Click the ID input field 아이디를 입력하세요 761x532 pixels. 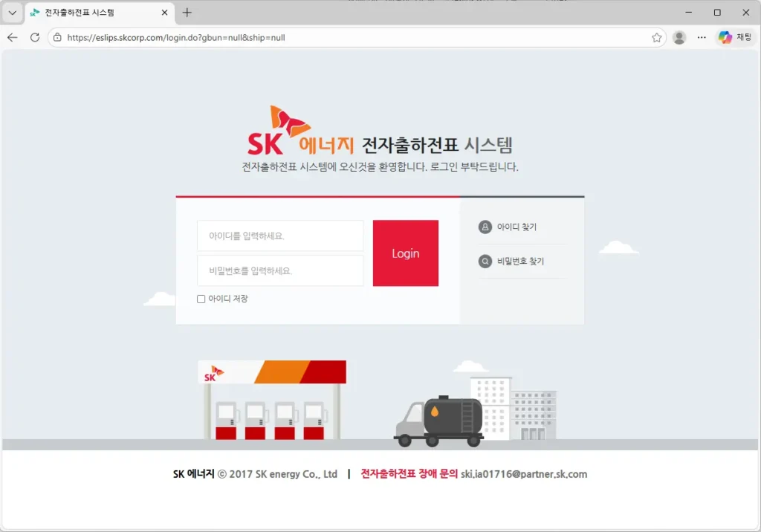(280, 236)
